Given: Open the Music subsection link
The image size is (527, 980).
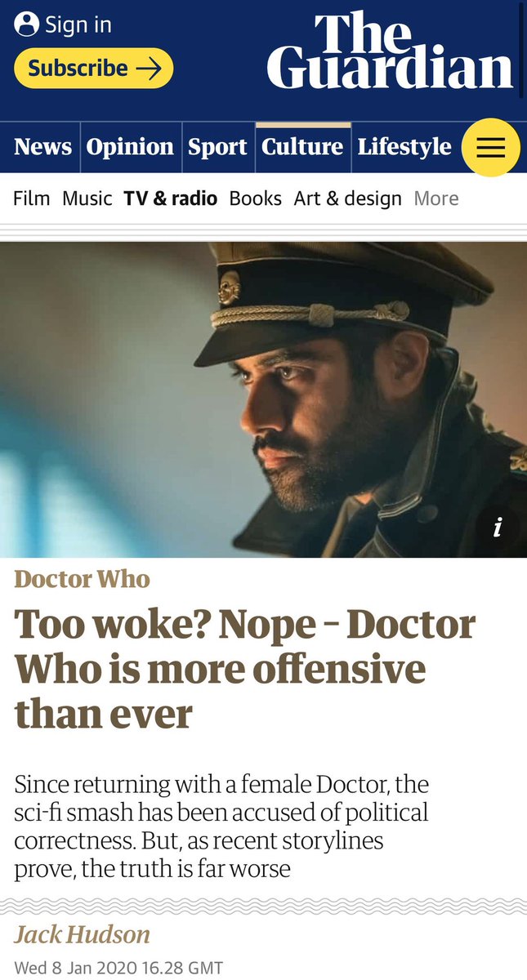Looking at the screenshot, I should [87, 198].
